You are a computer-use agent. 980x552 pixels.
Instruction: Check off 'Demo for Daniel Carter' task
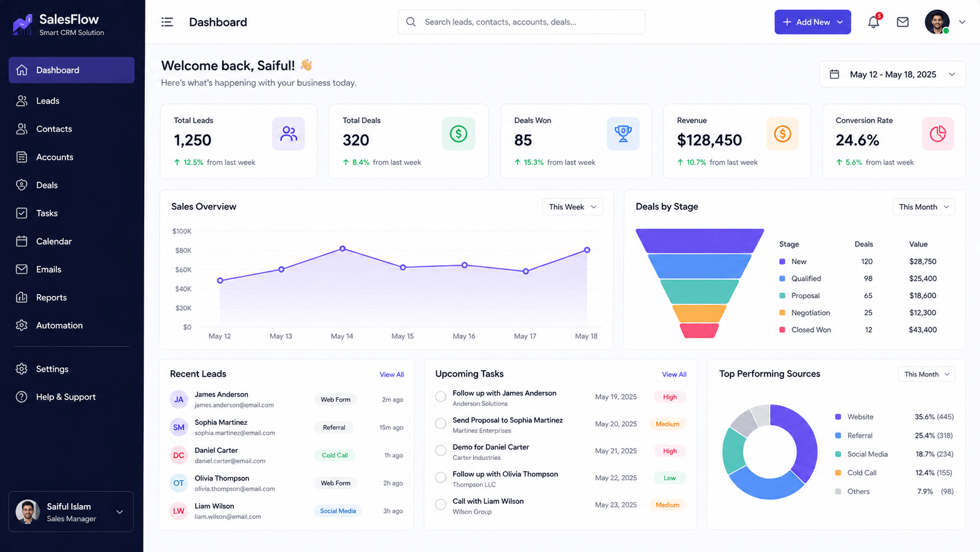pyautogui.click(x=441, y=451)
